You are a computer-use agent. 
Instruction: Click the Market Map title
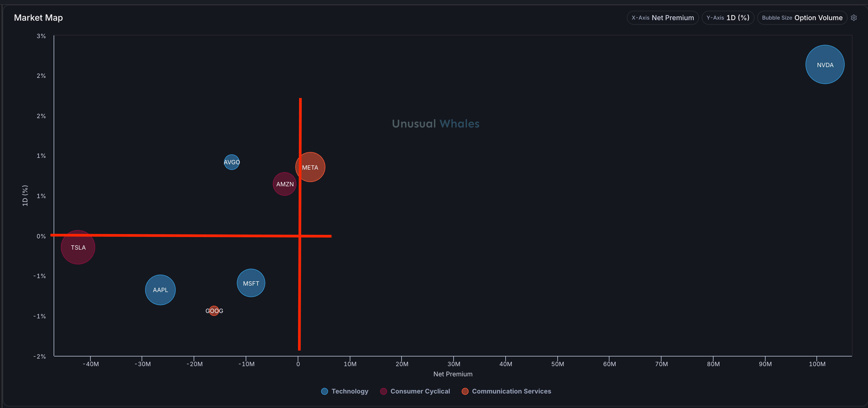pyautogui.click(x=38, y=17)
